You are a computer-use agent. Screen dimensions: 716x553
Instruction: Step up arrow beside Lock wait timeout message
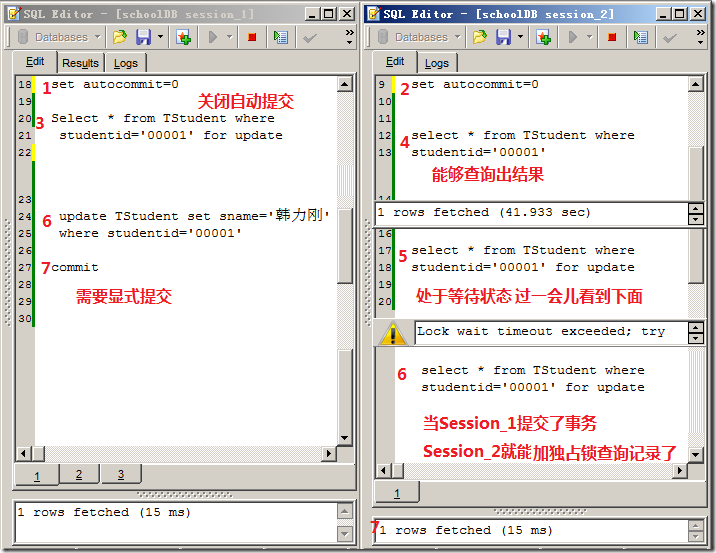695,327
